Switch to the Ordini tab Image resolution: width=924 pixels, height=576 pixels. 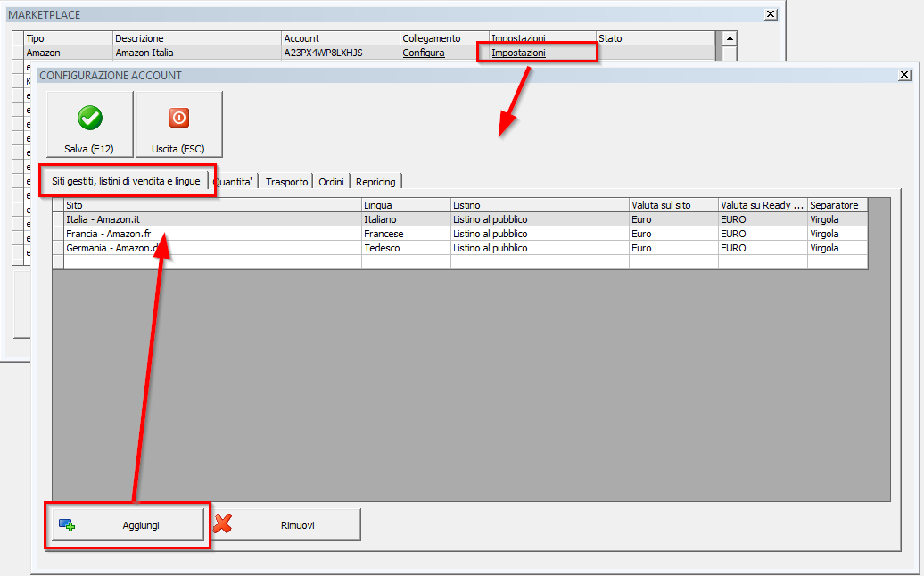331,182
